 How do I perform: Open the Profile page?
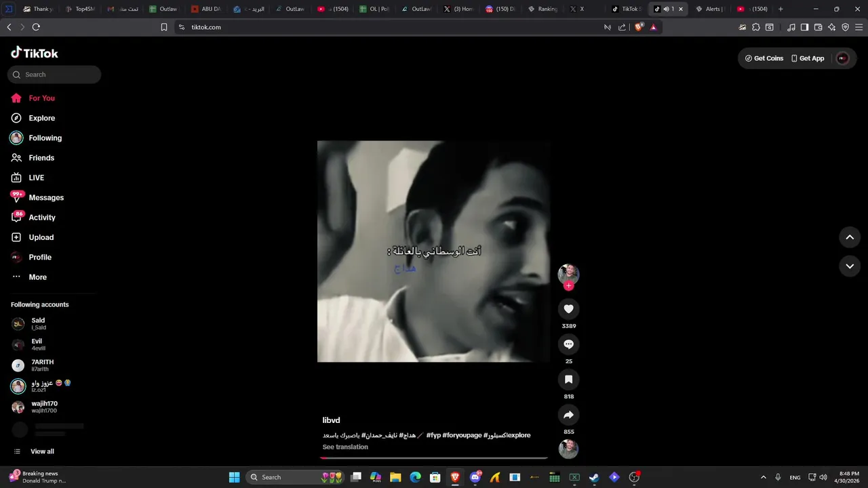31,257
